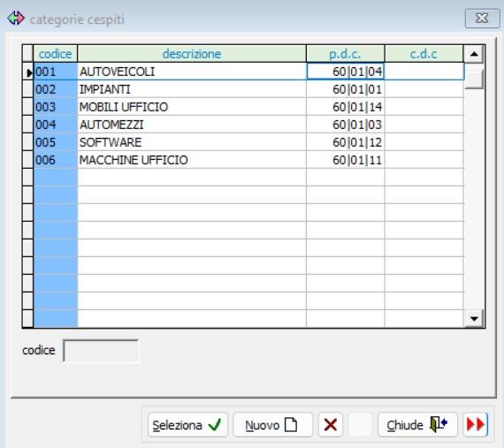Click the scrollbar up arrow
504x448 pixels.
coord(474,54)
